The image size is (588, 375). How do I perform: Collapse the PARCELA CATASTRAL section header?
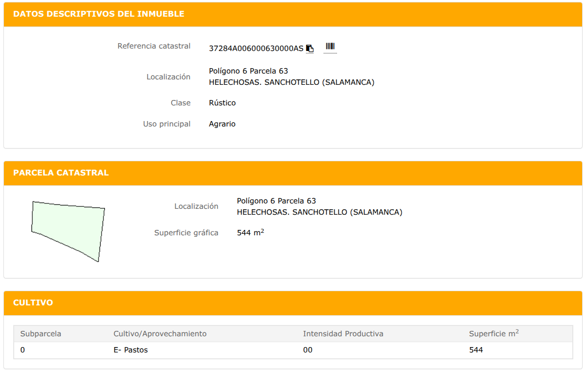pos(293,173)
